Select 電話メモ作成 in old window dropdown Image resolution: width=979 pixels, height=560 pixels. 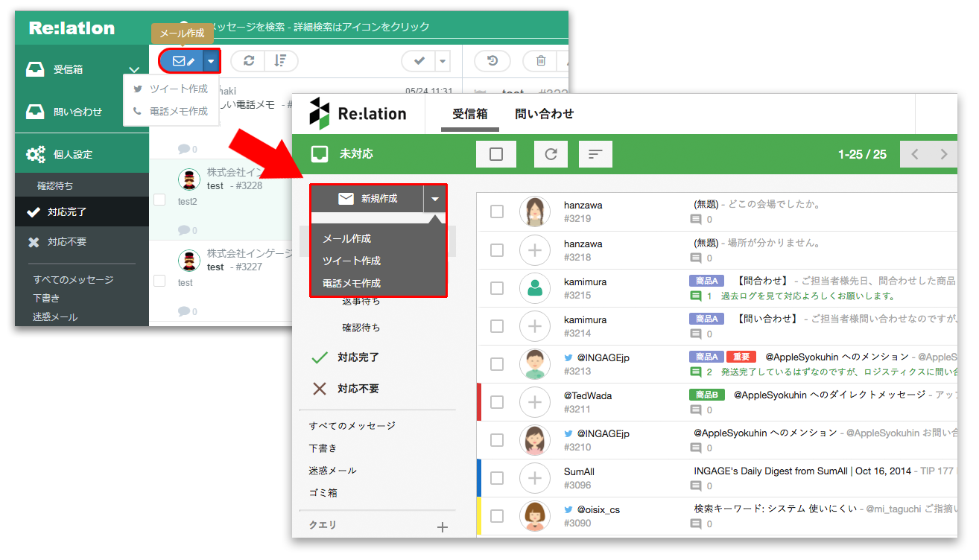click(x=171, y=111)
